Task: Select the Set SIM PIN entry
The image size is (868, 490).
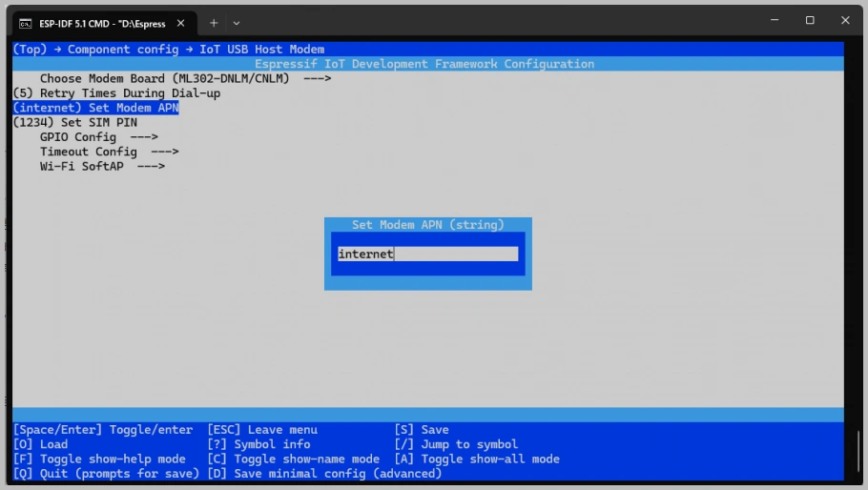Action: pyautogui.click(x=74, y=122)
